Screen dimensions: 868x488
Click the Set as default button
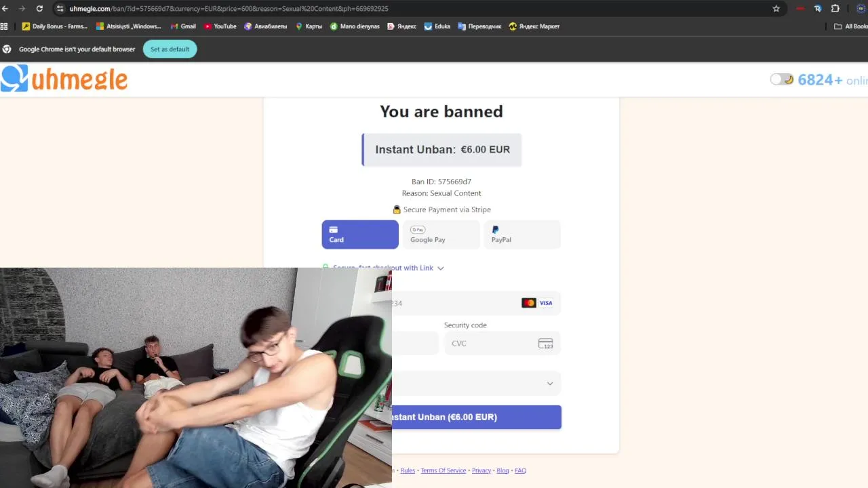(x=170, y=49)
